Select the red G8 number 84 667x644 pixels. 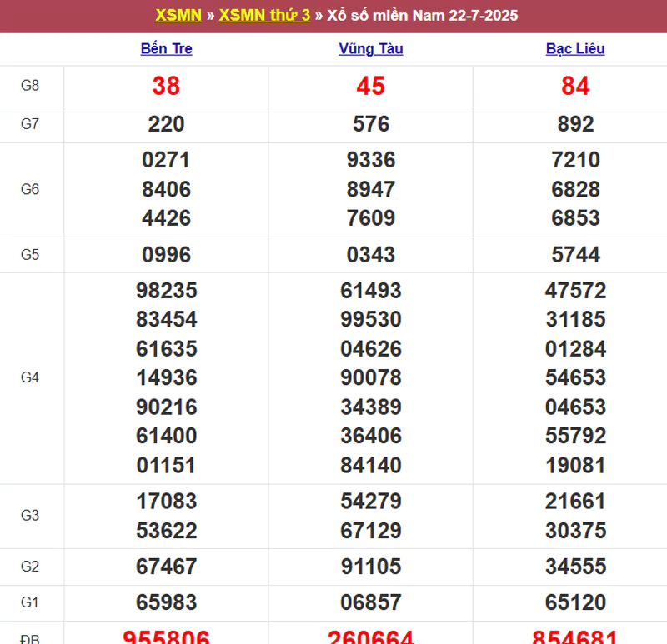point(575,86)
